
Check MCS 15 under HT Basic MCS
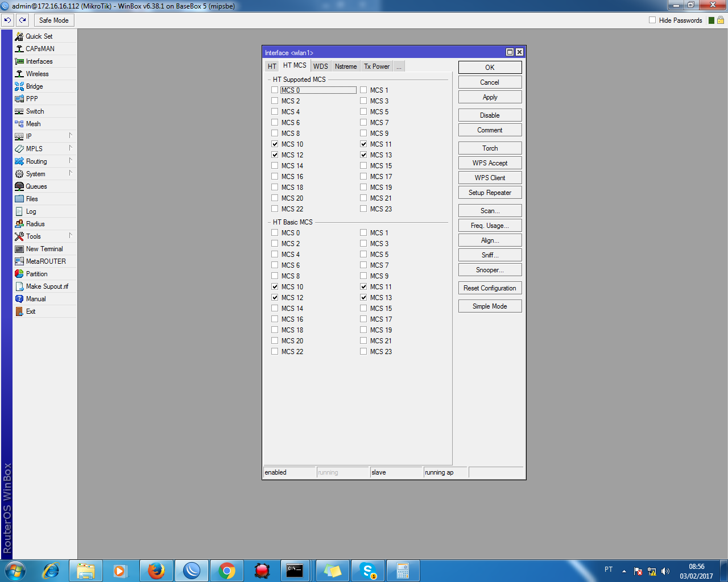[364, 309]
